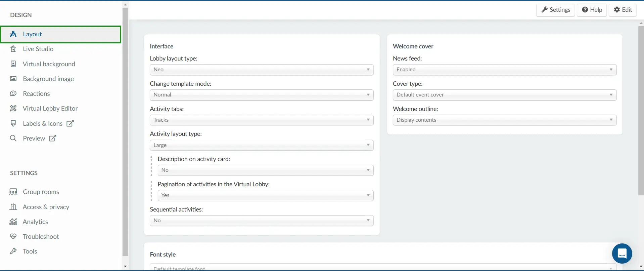Click the Group rooms icon
Viewport: 644px width, 271px height.
point(13,192)
